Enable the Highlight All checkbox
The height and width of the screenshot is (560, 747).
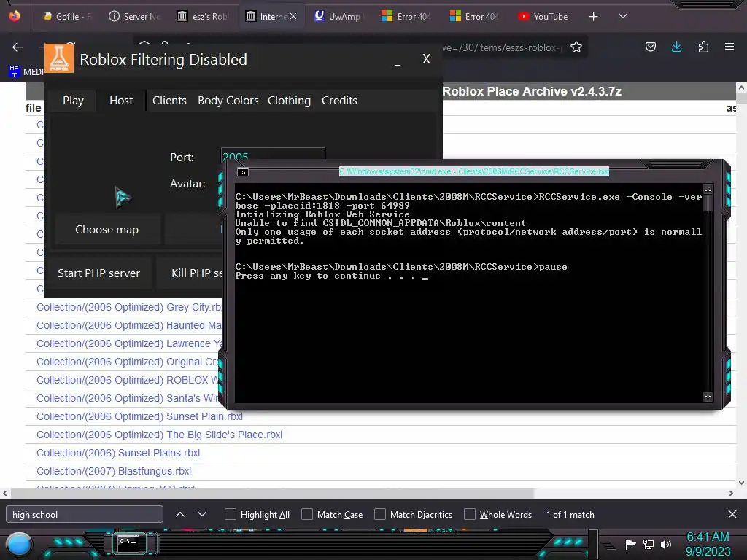pos(231,514)
